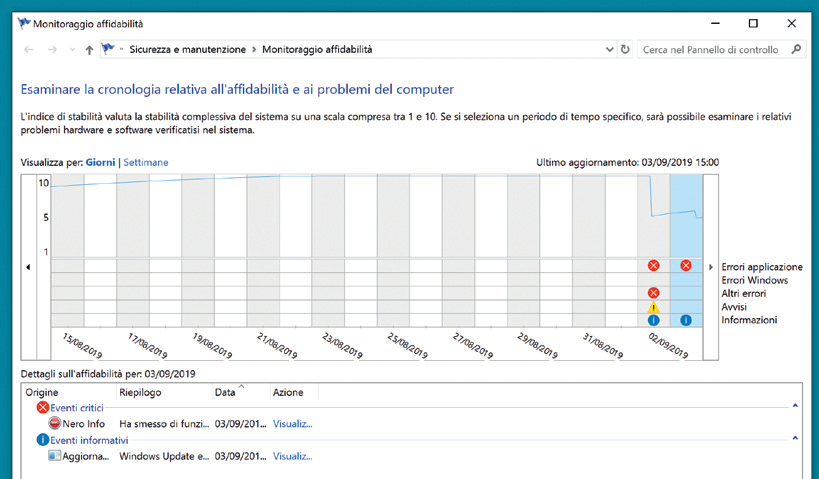
Task: Expand the address bar history dropdown
Action: (609, 50)
